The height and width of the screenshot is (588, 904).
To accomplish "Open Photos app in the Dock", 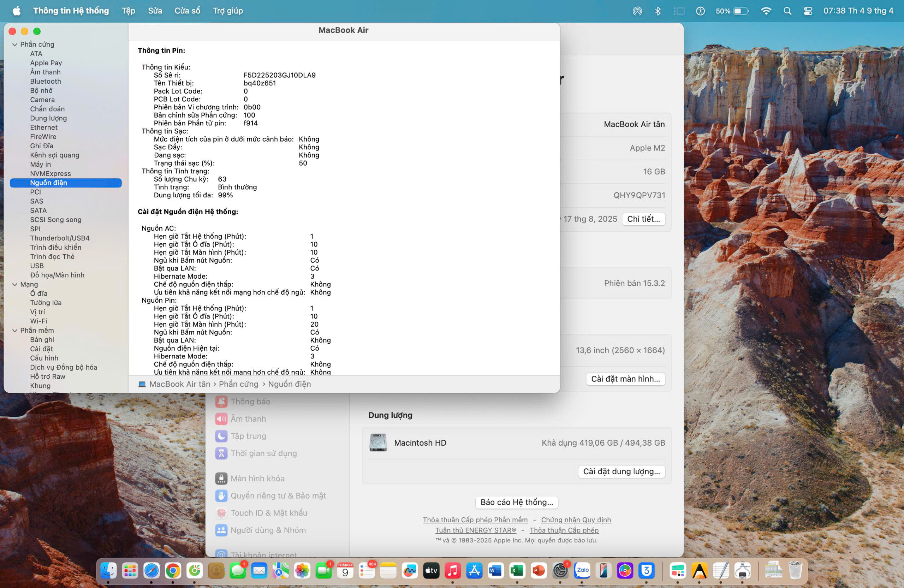I will (302, 571).
